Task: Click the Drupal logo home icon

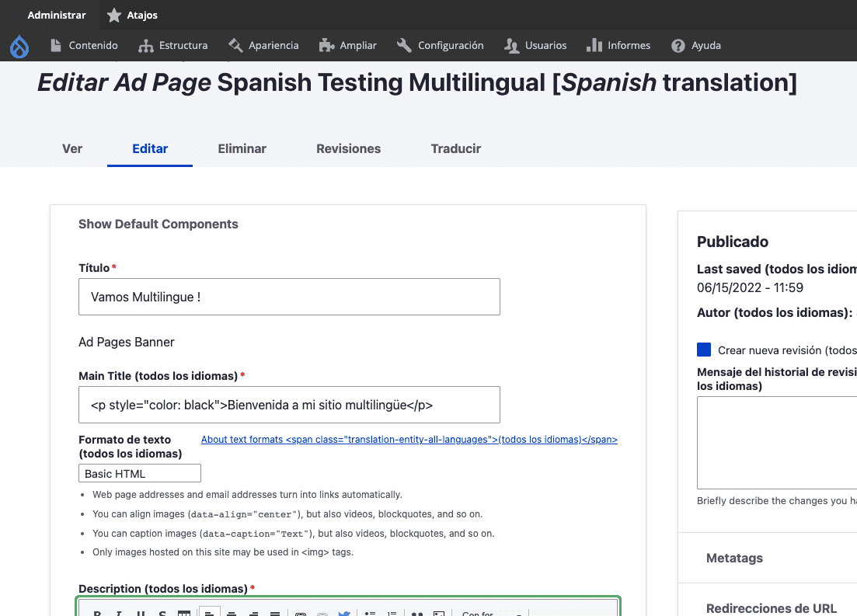Action: point(19,47)
